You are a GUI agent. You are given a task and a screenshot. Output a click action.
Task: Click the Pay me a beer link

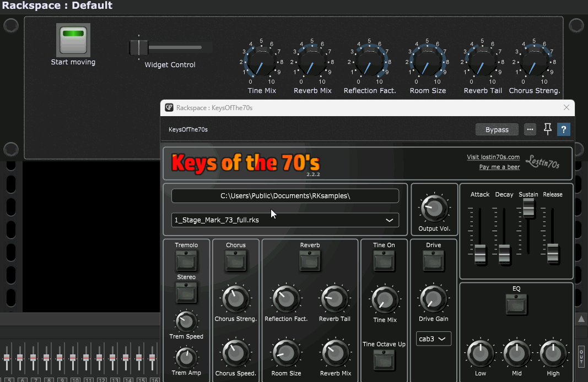point(499,167)
